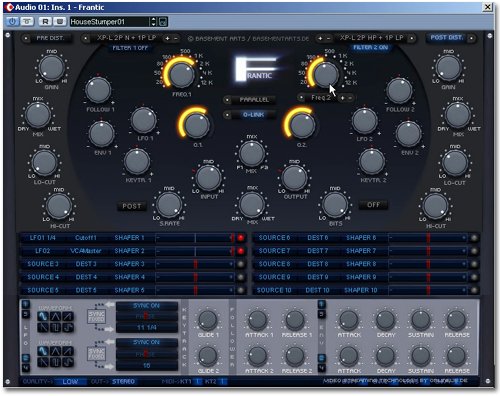
Task: Select LFO page 4 tab
Action: [25, 368]
